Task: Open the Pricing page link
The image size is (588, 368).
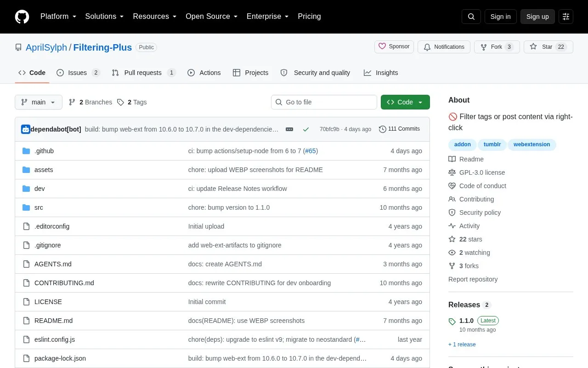Action: (x=309, y=17)
